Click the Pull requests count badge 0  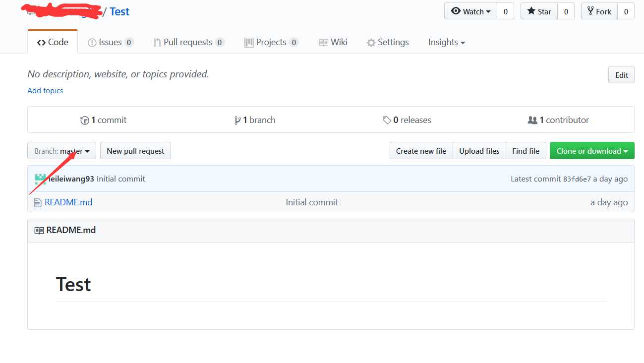(x=220, y=43)
